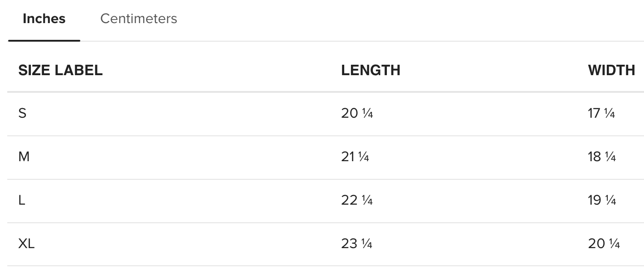This screenshot has height=278, width=644.
Task: Click the 20 ¼ length value for S
Action: pos(357,113)
